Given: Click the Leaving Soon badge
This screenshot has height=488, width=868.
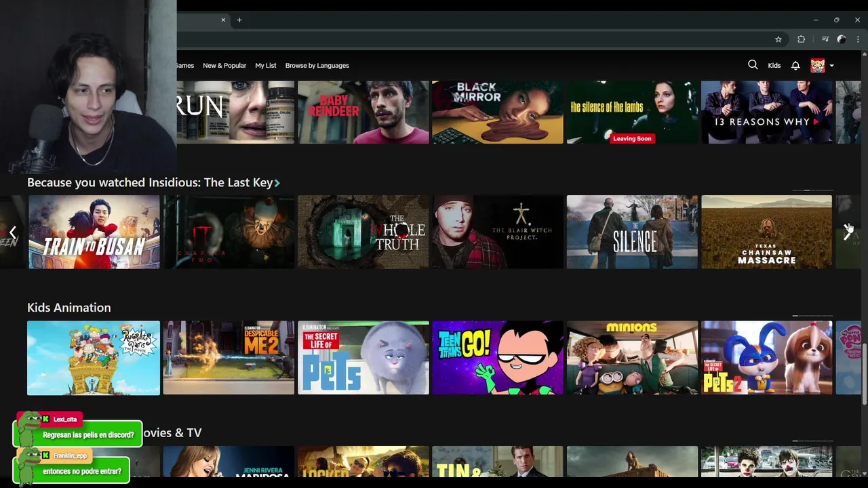Looking at the screenshot, I should pyautogui.click(x=632, y=138).
